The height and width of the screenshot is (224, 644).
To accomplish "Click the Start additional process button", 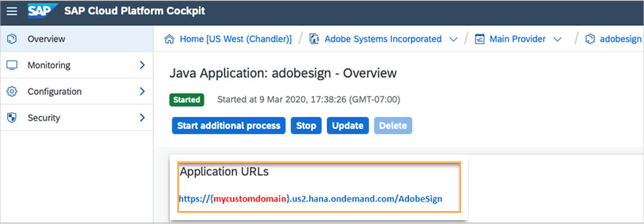I will (x=229, y=125).
